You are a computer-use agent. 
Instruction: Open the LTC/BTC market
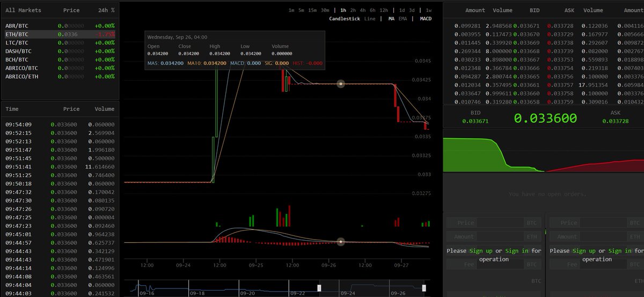60,42
